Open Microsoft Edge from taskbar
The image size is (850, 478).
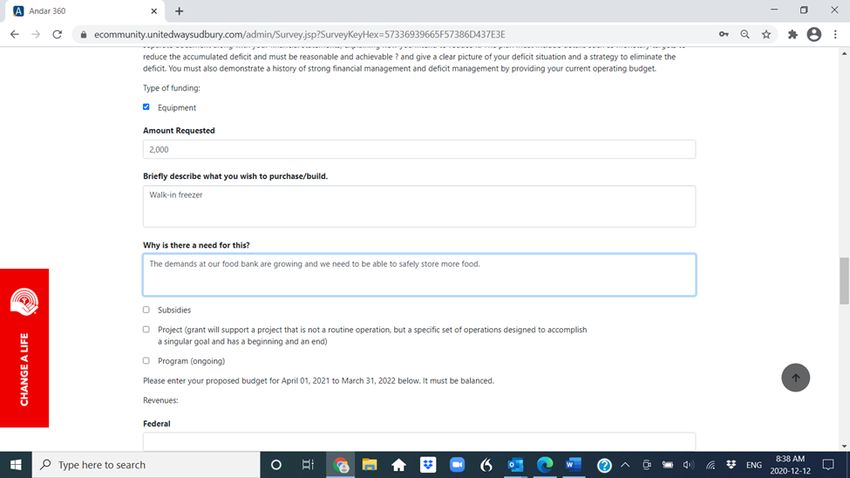[545, 464]
